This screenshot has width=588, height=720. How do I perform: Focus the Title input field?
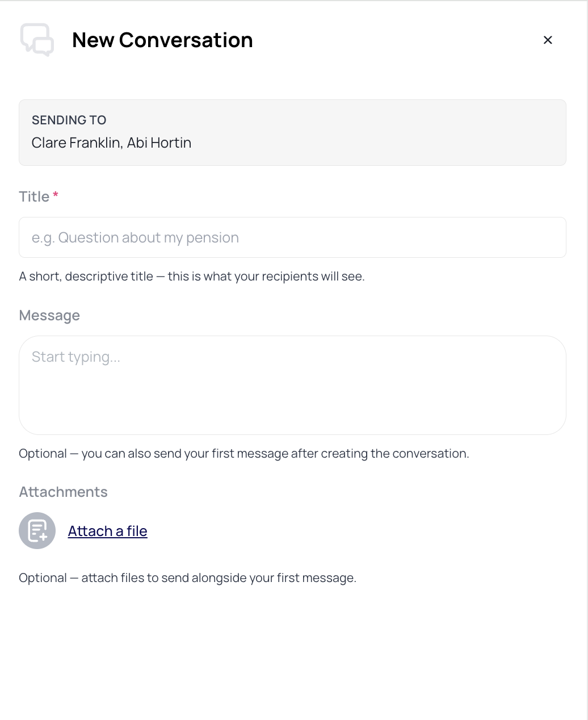click(292, 237)
